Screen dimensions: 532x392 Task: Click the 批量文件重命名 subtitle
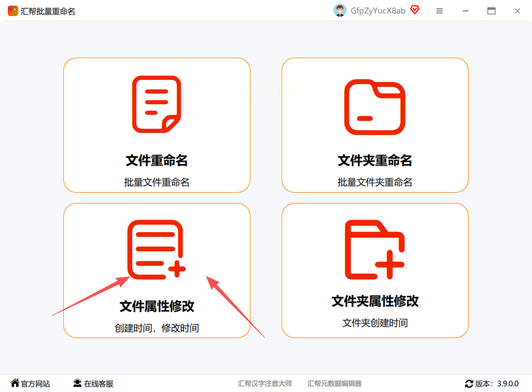coord(157,182)
